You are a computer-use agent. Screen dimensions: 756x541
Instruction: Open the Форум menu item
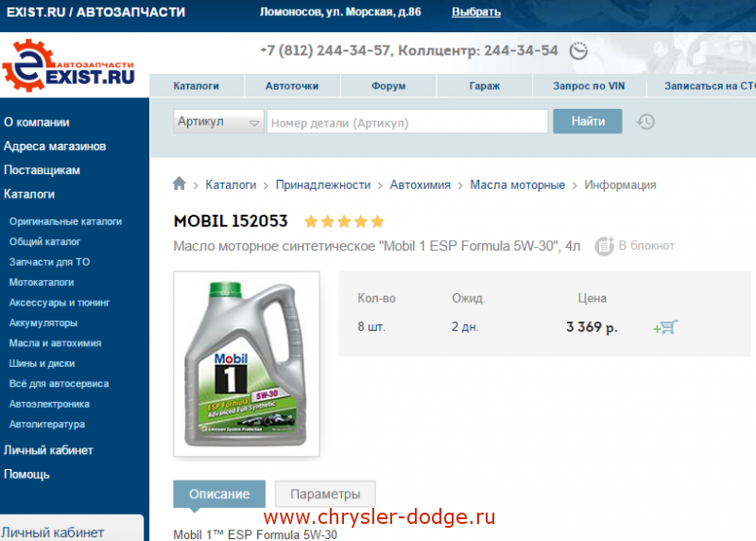click(388, 86)
